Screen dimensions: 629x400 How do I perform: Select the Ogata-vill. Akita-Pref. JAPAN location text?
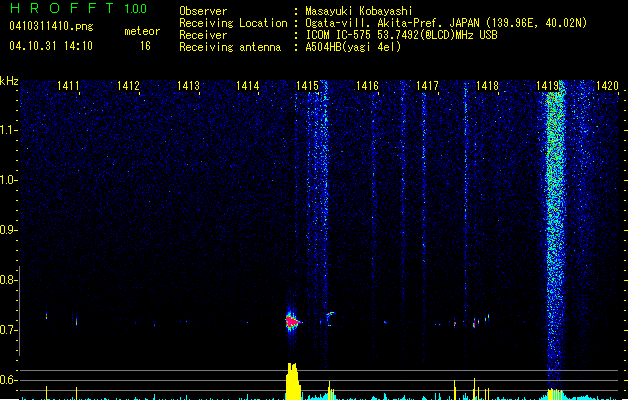click(446, 23)
